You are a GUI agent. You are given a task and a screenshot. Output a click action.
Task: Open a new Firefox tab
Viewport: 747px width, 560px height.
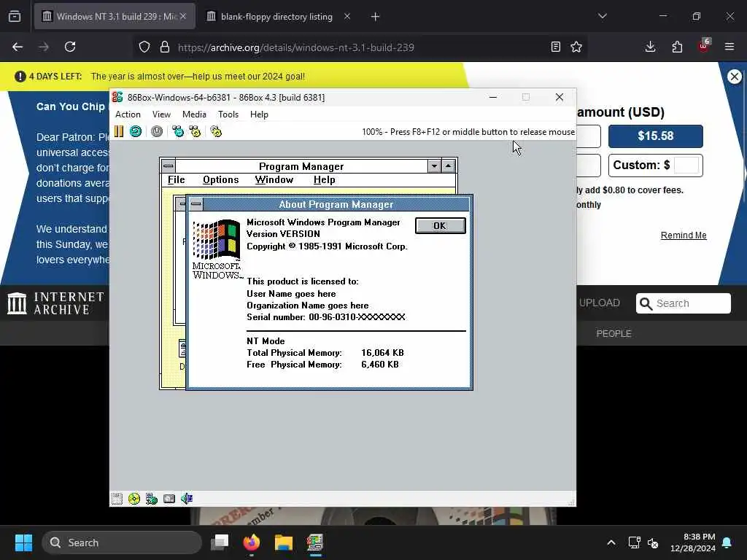tap(376, 17)
